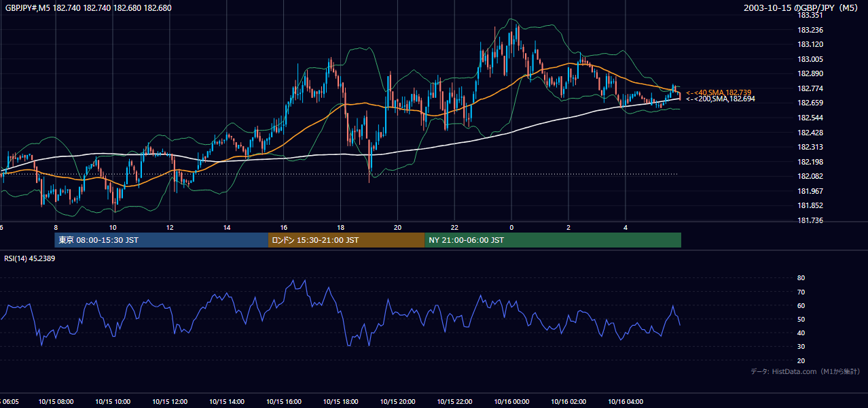Click the bottom time label 10/16 02:00

(568, 401)
